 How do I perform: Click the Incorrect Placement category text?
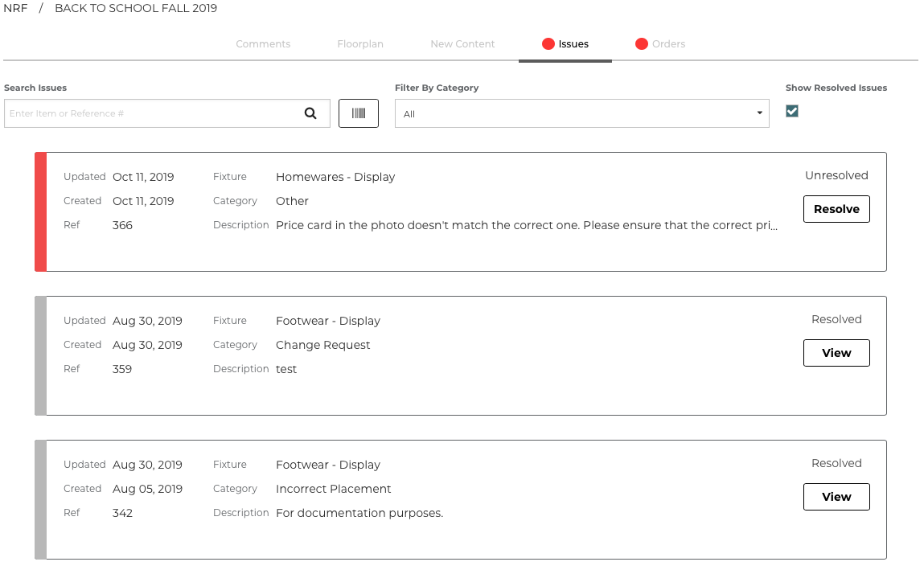[334, 489]
